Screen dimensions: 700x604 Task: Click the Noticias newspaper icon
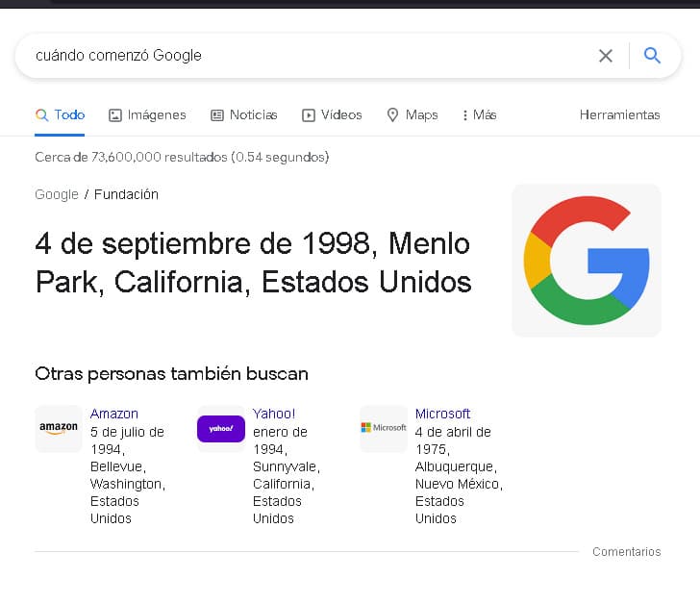tap(217, 115)
